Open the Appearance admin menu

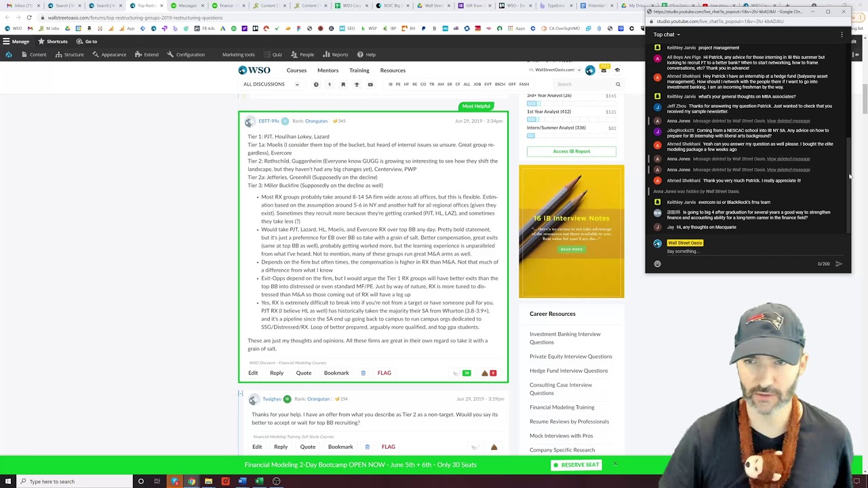point(108,54)
